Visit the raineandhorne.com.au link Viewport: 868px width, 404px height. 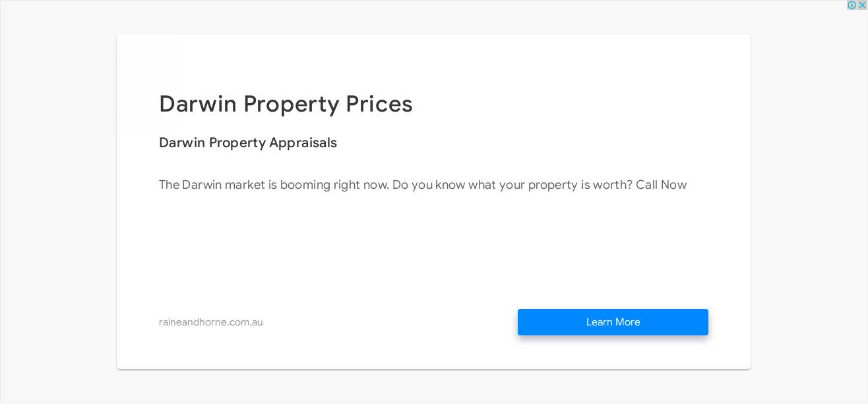pos(210,322)
